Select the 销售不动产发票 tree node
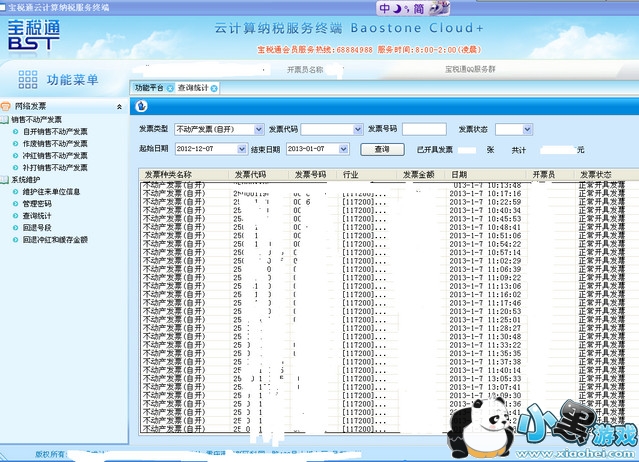The width and height of the screenshot is (639, 462). 36,119
